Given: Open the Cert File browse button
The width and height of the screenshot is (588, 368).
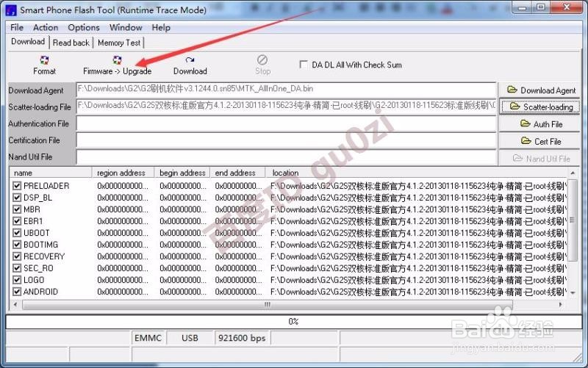Looking at the screenshot, I should pyautogui.click(x=539, y=141).
